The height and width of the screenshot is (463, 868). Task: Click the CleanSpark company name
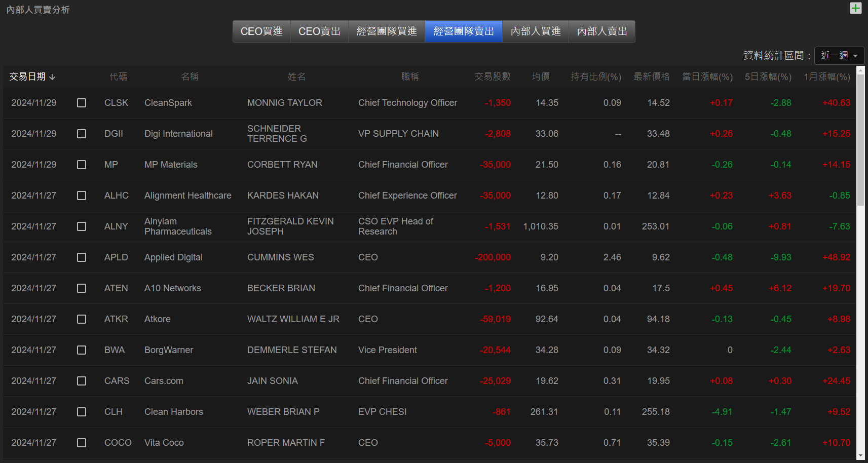coord(168,103)
